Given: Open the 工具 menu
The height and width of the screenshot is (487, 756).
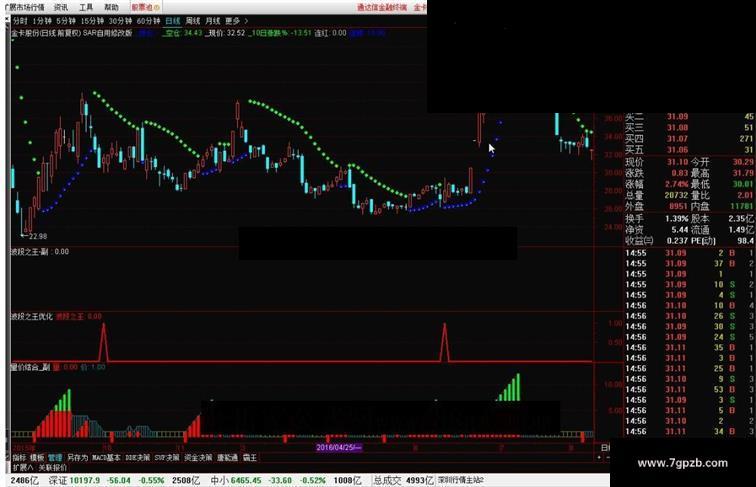Looking at the screenshot, I should 86,7.
